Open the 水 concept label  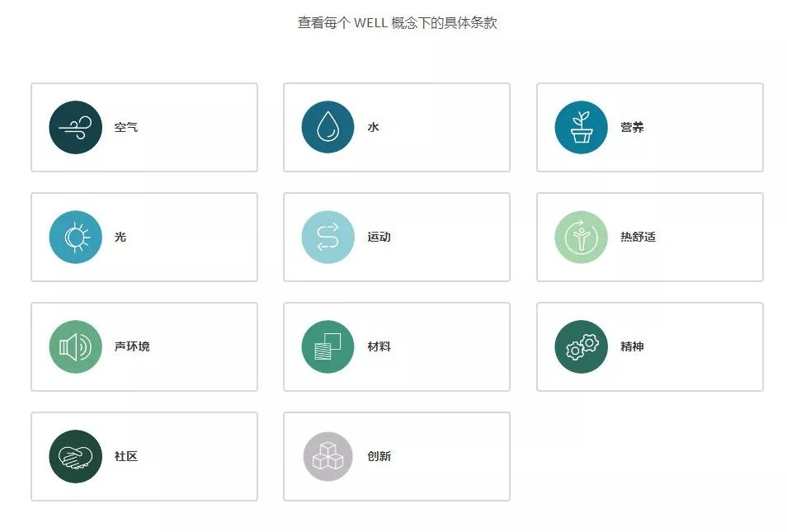[x=373, y=128]
